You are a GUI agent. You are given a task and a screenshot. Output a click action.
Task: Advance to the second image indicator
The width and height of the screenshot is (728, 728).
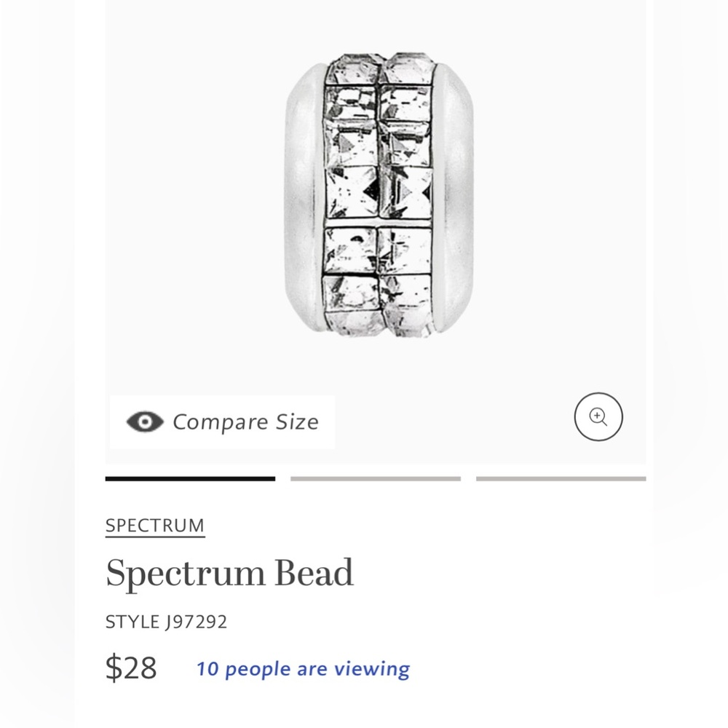(x=376, y=480)
